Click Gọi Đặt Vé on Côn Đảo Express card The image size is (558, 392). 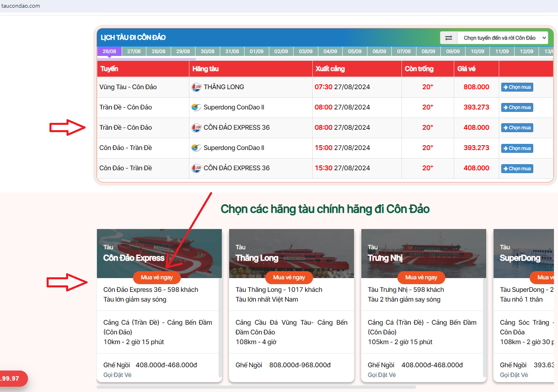pos(118,375)
